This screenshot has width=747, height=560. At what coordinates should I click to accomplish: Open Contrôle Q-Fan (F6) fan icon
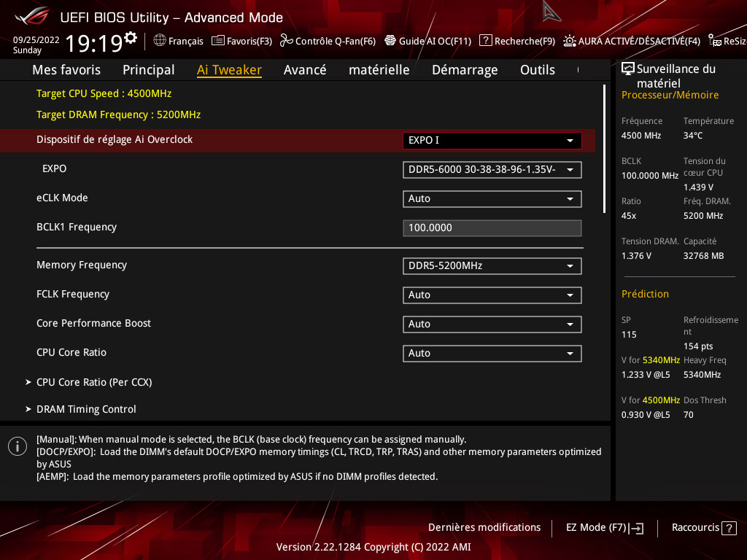(x=286, y=41)
